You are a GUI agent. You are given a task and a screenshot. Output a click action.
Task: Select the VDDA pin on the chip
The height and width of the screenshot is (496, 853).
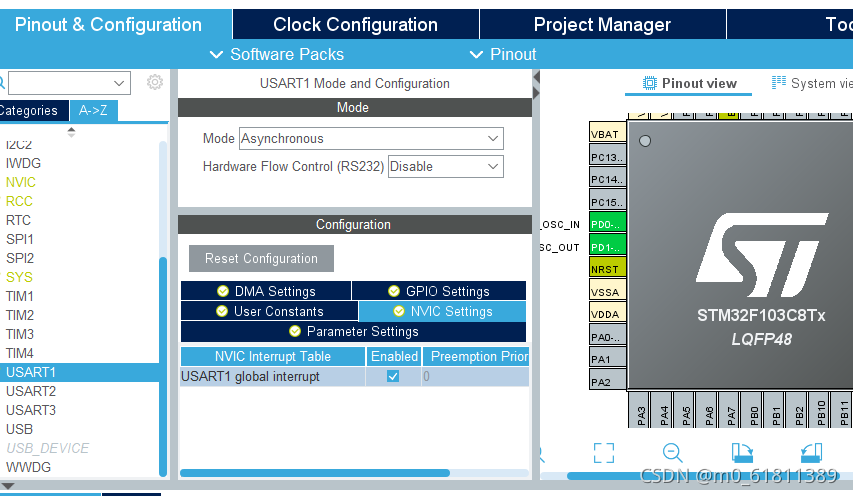click(607, 314)
